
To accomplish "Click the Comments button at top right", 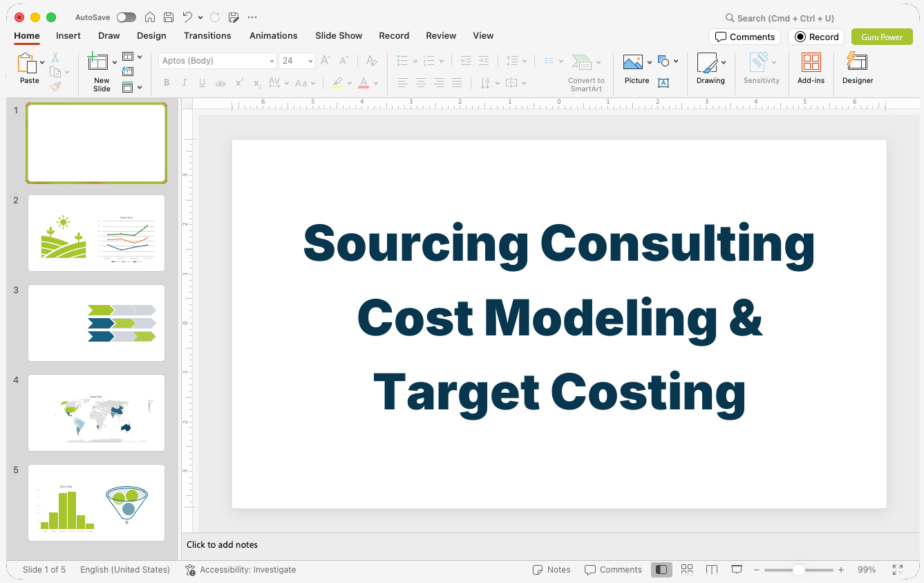I will click(744, 37).
